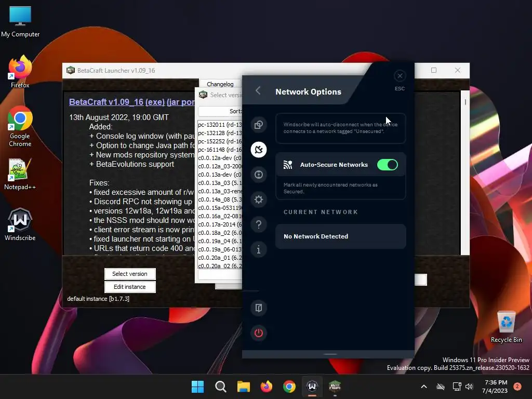Click the BetaCraft Launcher title bar icon
This screenshot has height=399, width=532.
click(x=71, y=70)
